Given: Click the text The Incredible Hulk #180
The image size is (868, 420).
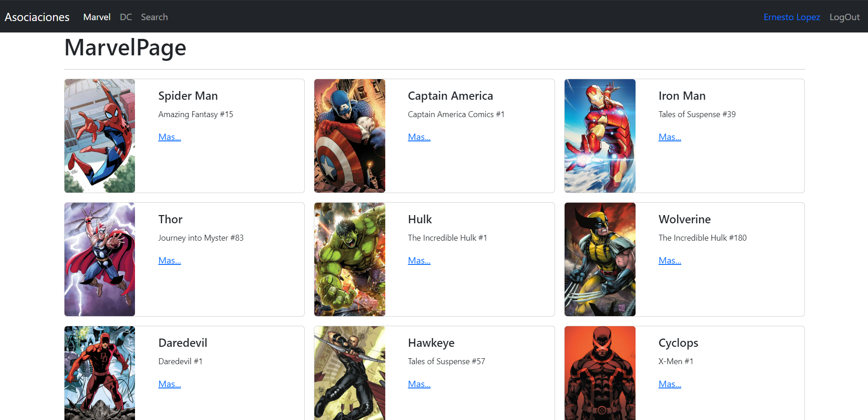Looking at the screenshot, I should coord(702,238).
